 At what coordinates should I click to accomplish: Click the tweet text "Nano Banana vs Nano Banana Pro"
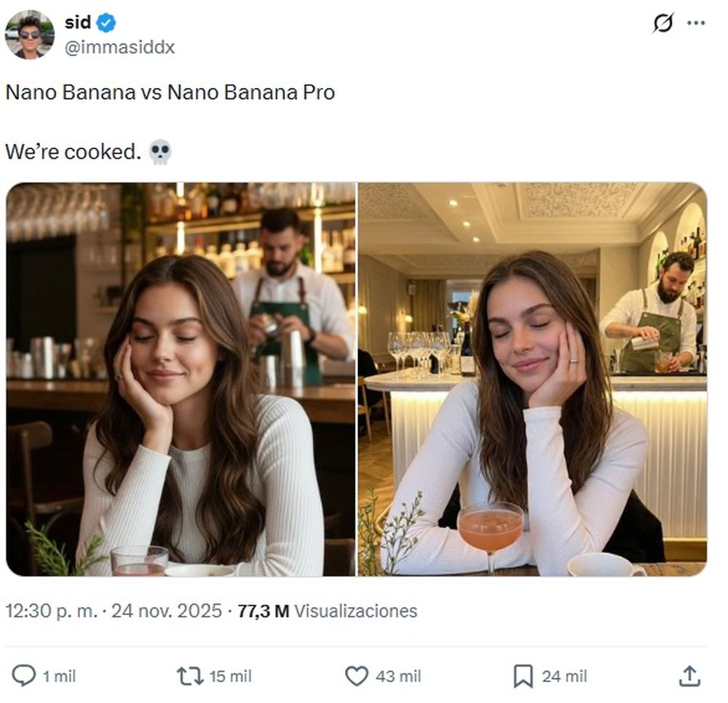click(170, 92)
